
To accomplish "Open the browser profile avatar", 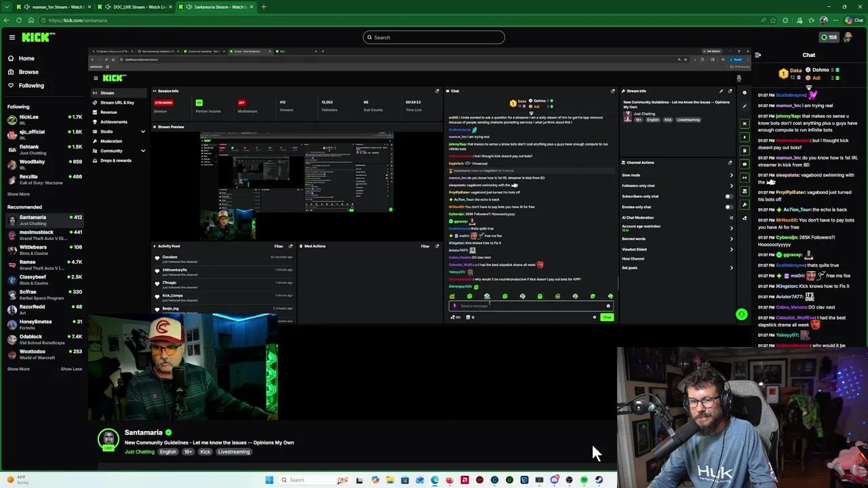I will 823,20.
